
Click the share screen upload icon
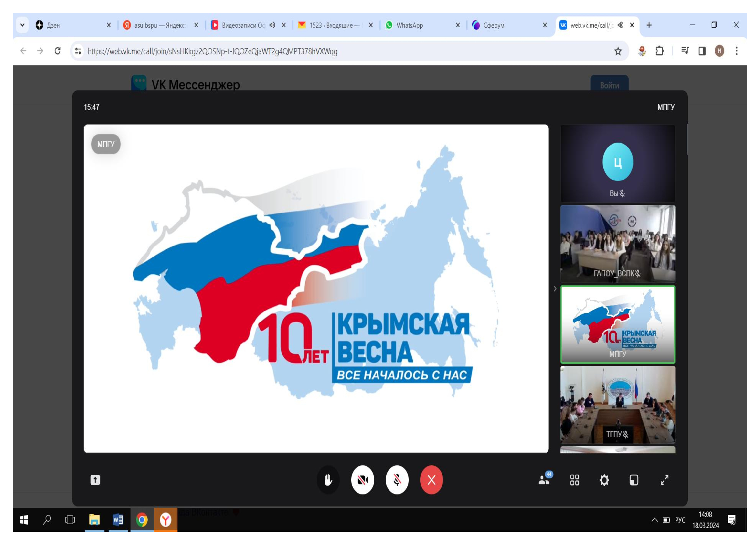95,480
